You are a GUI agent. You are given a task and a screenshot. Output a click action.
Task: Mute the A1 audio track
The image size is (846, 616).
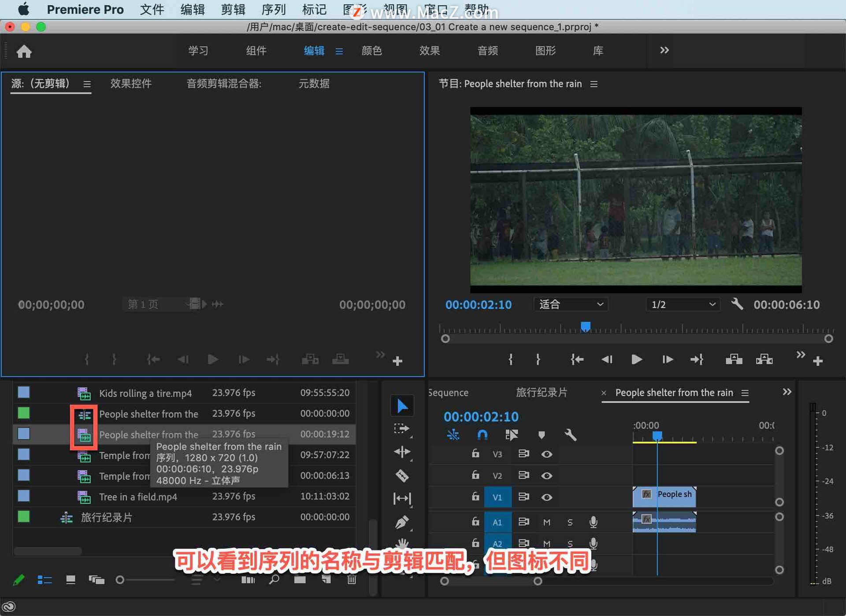pyautogui.click(x=546, y=522)
